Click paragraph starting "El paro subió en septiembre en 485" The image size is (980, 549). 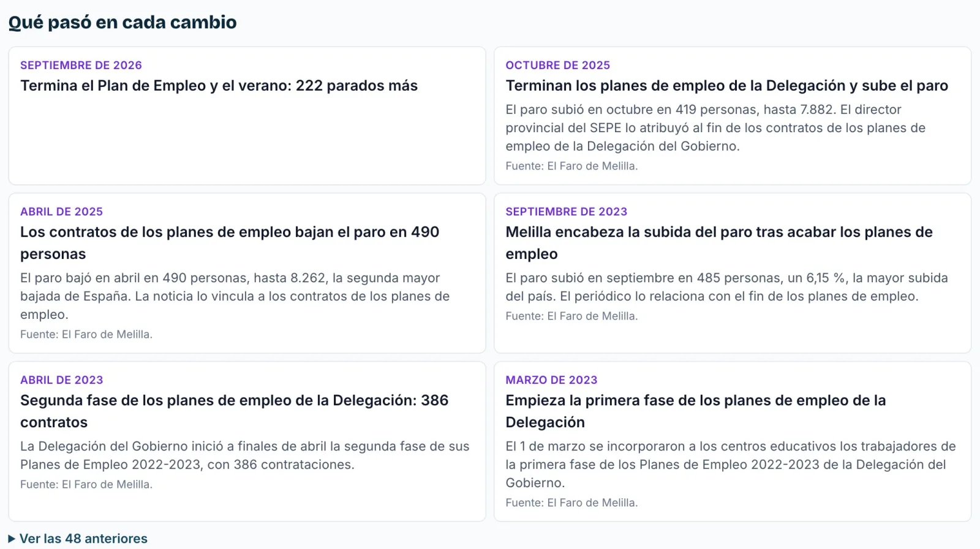coord(726,287)
